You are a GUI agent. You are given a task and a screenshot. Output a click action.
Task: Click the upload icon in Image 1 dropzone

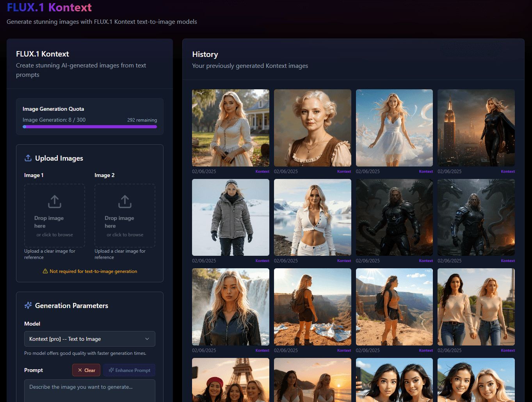55,202
